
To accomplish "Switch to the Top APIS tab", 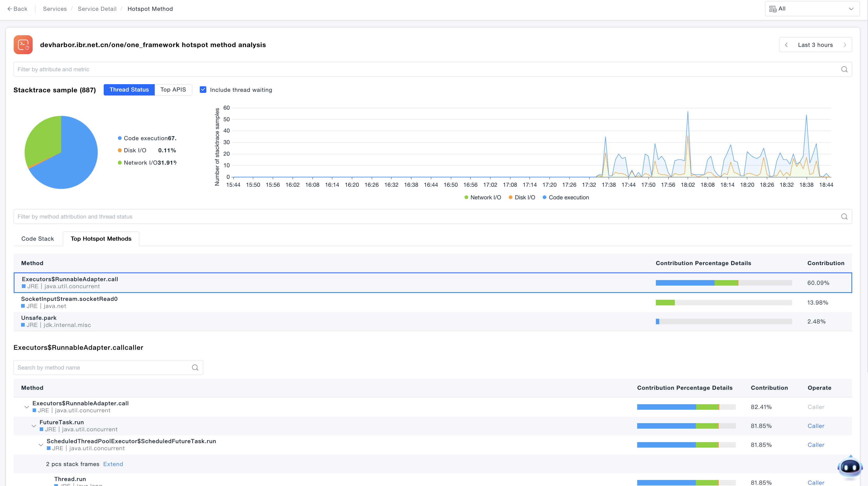I will (x=173, y=90).
